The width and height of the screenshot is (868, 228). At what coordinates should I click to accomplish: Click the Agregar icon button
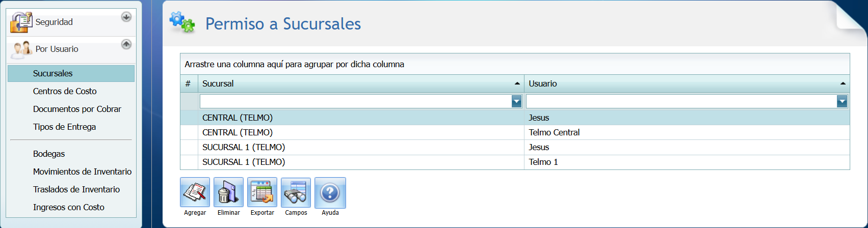point(195,192)
